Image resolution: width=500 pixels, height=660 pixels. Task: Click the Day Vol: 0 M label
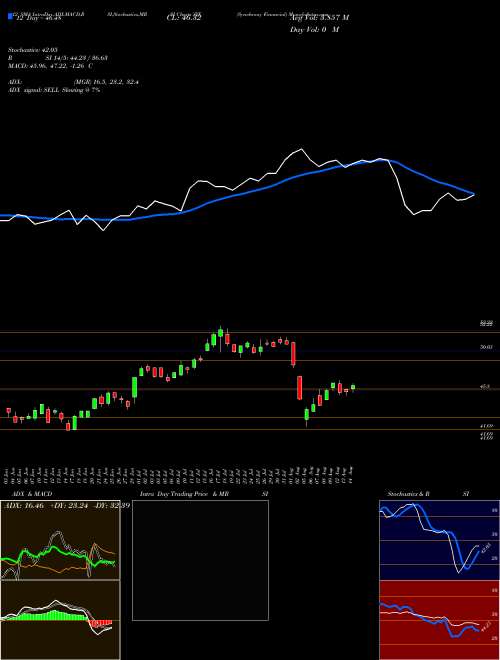(314, 29)
